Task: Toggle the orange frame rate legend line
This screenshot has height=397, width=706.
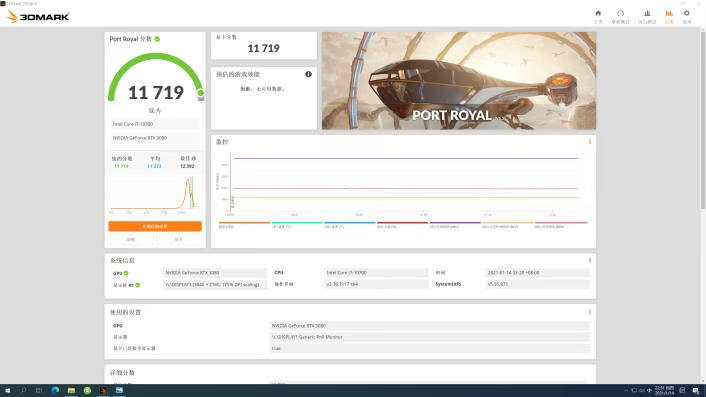Action: pyautogui.click(x=244, y=225)
